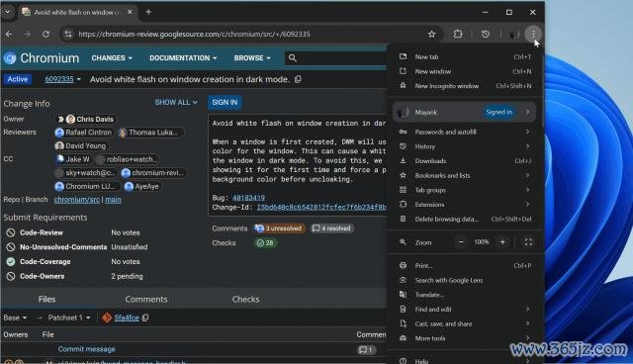633x364 pixels.
Task: Open the Extensions puzzle icon in toolbar
Action: [x=458, y=35]
